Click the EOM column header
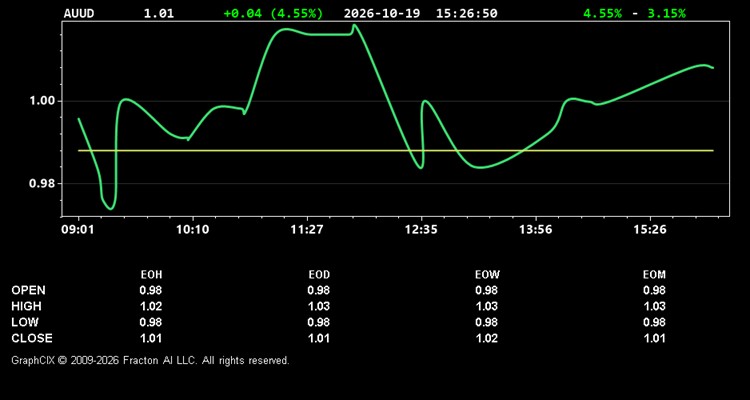750x400 pixels. pyautogui.click(x=654, y=275)
